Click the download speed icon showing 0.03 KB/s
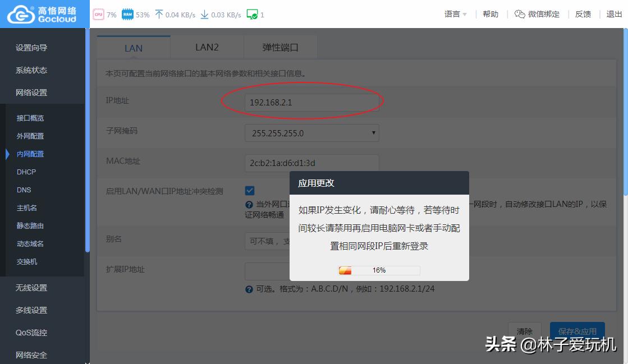The height and width of the screenshot is (364, 628). coord(204,14)
